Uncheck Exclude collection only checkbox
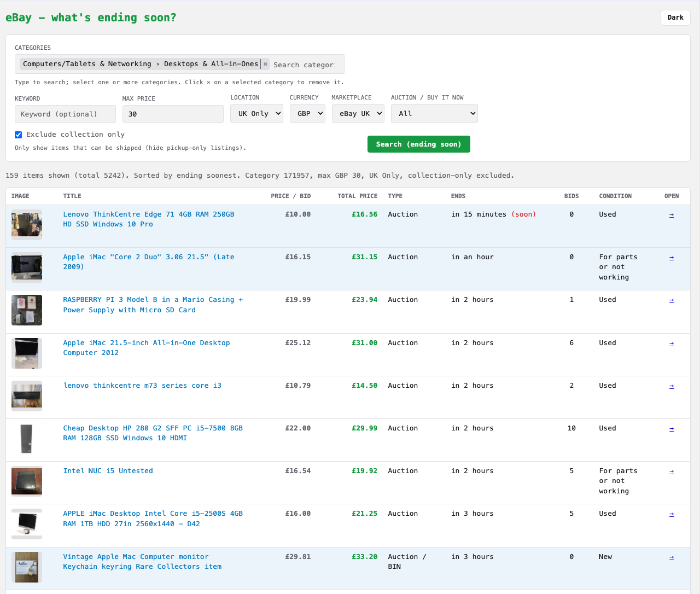The width and height of the screenshot is (700, 594). (x=19, y=135)
